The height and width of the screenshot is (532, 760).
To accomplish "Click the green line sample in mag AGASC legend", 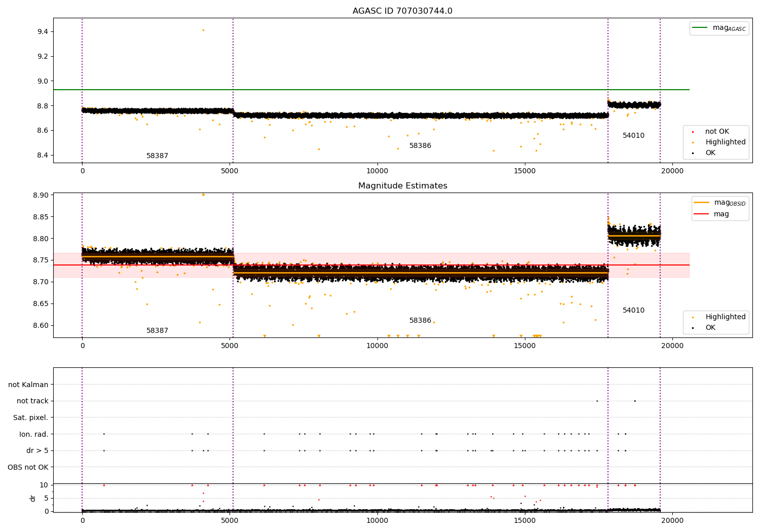I will pos(700,28).
